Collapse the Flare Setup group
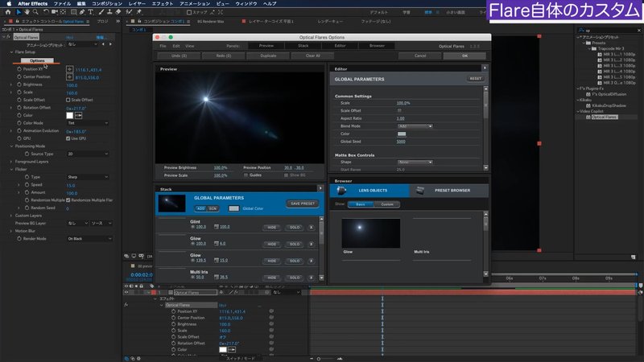 pyautogui.click(x=11, y=52)
